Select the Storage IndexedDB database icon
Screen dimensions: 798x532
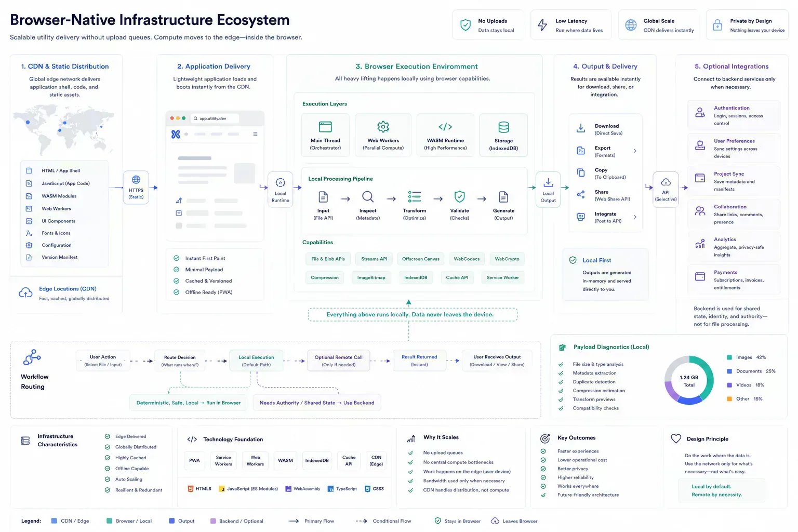point(503,127)
